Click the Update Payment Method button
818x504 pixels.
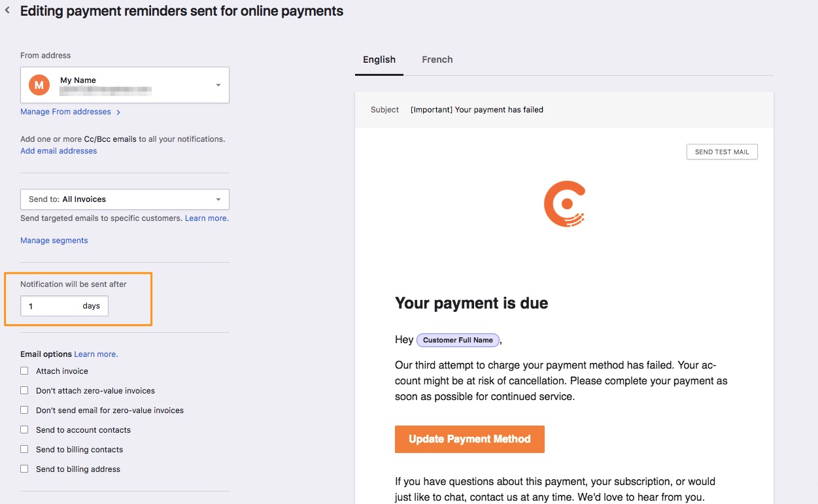click(469, 439)
